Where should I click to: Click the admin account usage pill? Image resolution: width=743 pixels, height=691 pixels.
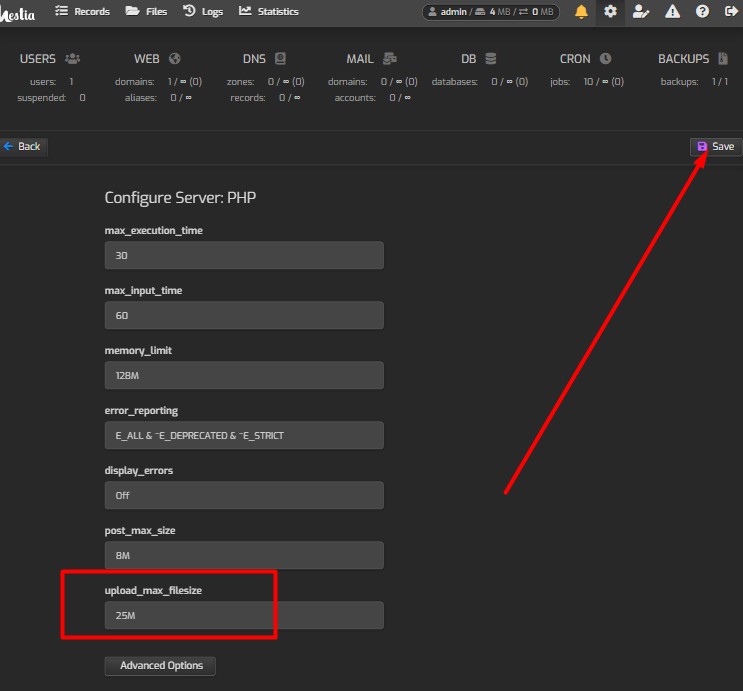[x=490, y=12]
